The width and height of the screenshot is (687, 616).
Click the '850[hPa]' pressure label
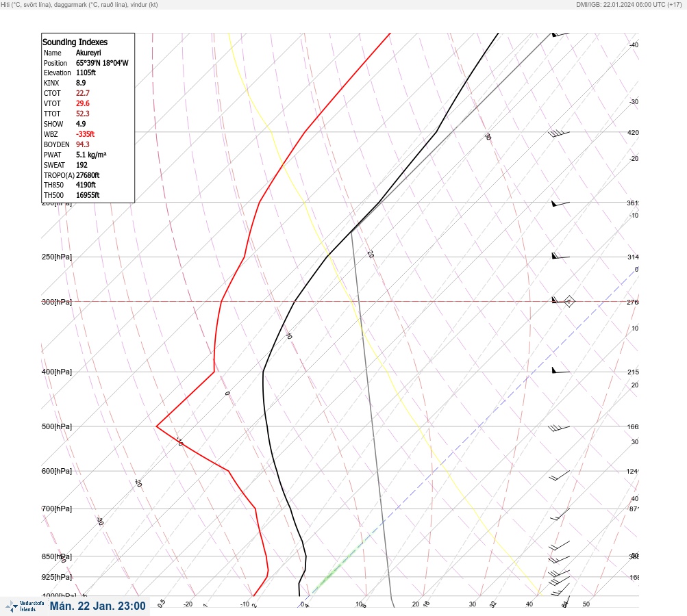coord(57,556)
